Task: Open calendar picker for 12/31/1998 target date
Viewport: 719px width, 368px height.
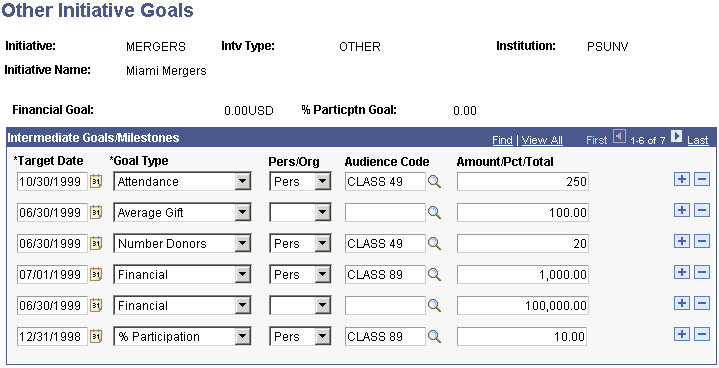Action: coord(96,336)
